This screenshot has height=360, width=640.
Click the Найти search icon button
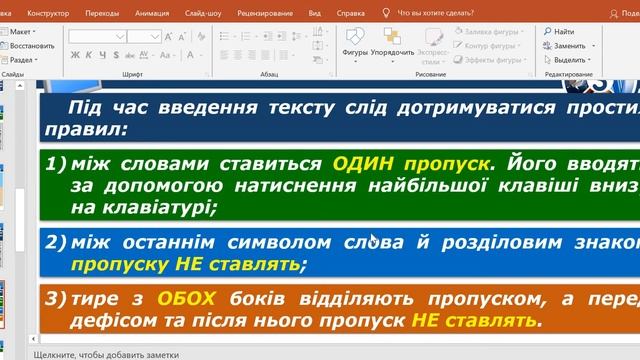(559, 31)
